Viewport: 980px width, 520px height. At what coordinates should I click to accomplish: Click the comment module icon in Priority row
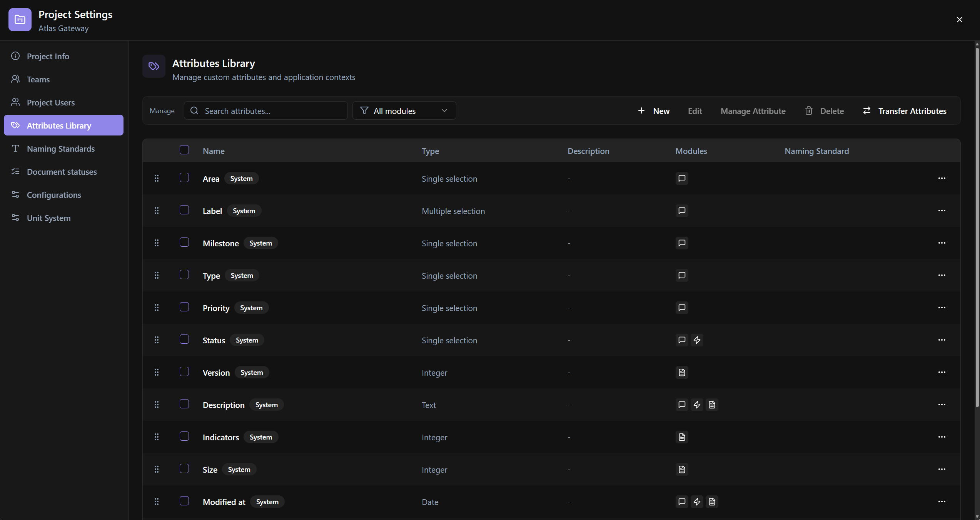pyautogui.click(x=682, y=308)
